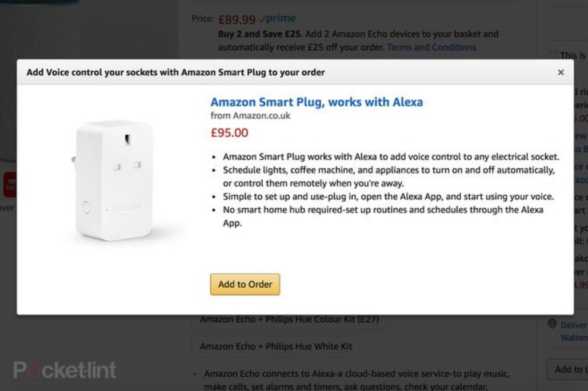This screenshot has height=391, width=588.
Task: Click the from Amazon.co.uk seller text
Action: [x=250, y=115]
